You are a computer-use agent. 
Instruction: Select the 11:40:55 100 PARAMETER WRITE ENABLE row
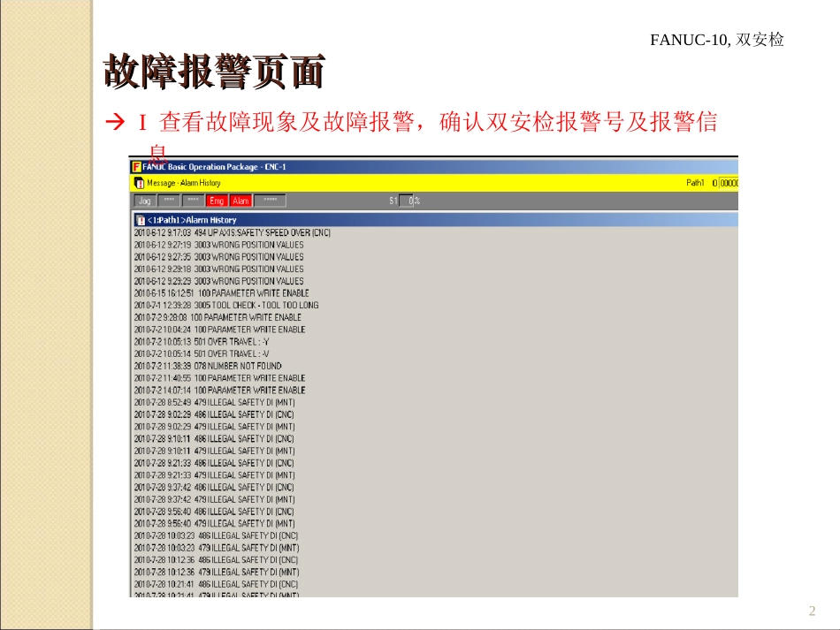point(219,378)
